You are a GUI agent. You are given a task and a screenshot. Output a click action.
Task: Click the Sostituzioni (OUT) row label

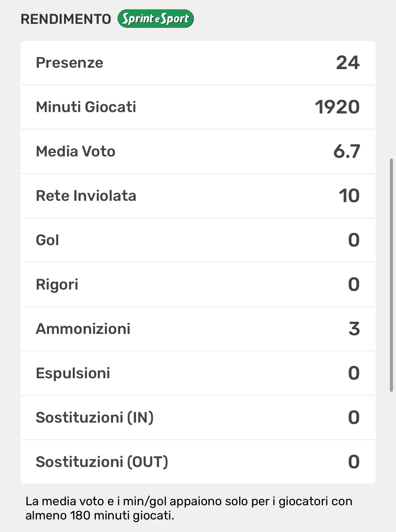click(x=102, y=462)
